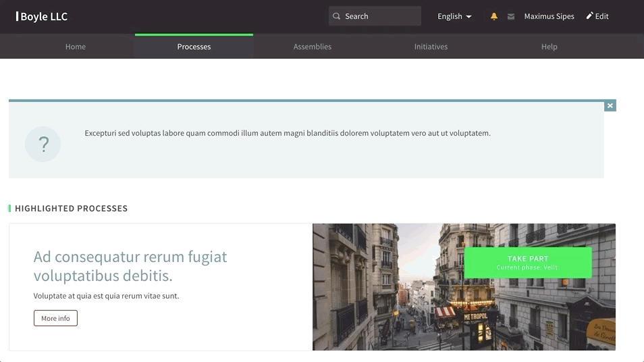Click the pencil Edit icon
Image resolution: width=644 pixels, height=362 pixels.
[x=589, y=16]
